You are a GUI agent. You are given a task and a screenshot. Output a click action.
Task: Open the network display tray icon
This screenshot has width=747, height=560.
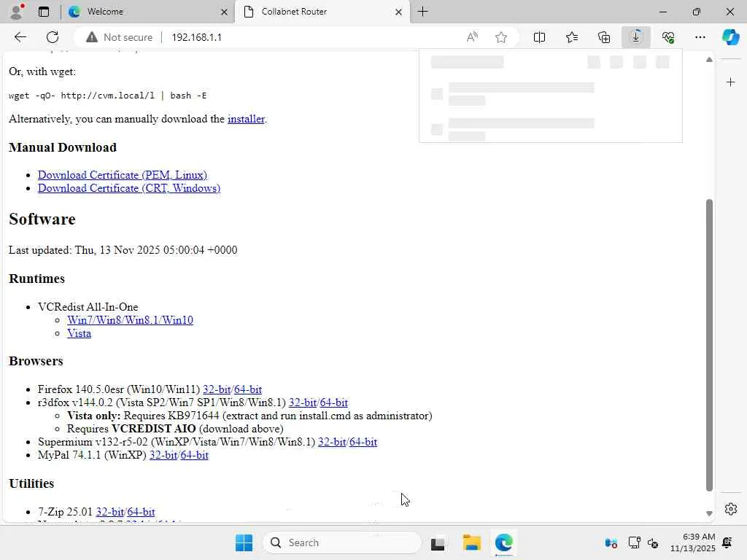coord(634,542)
